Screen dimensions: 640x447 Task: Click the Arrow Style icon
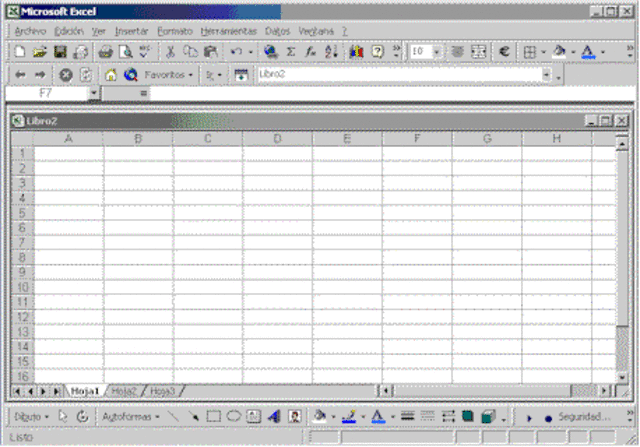448,417
